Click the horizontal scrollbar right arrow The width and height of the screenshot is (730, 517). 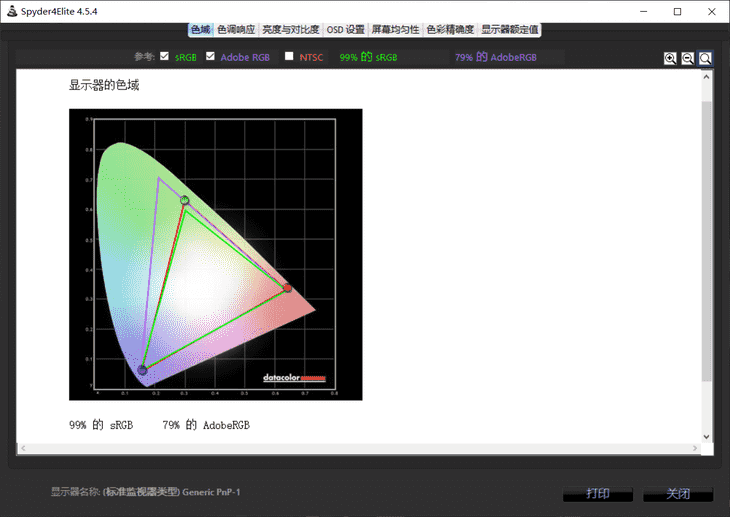click(695, 448)
